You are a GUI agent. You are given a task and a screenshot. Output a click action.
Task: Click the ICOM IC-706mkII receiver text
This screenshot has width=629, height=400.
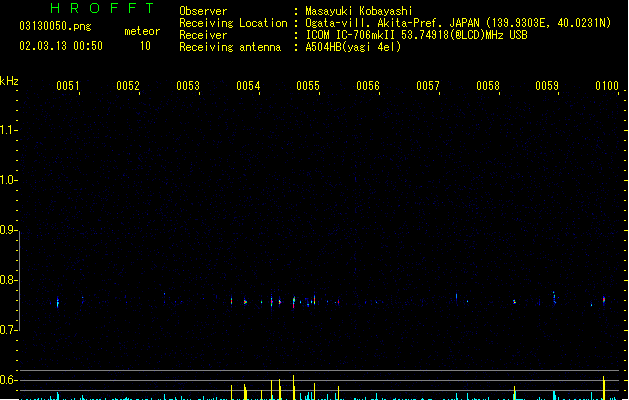pos(416,35)
